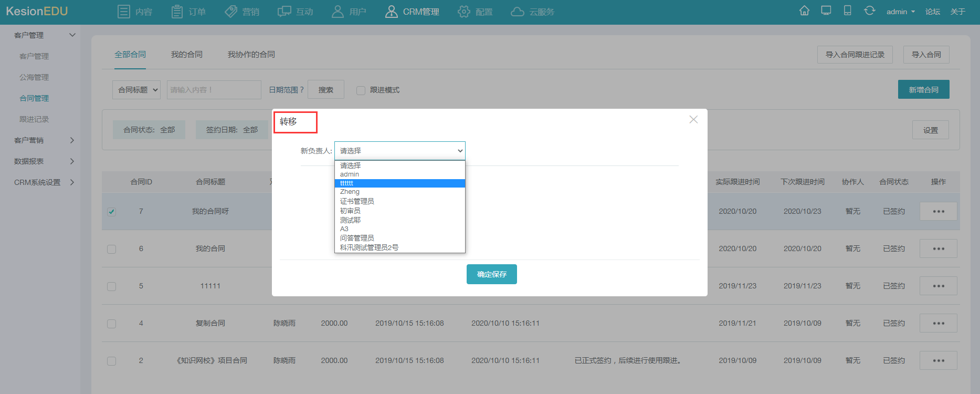The width and height of the screenshot is (980, 394).
Task: Click the 导入合同跟进记录 button
Action: [x=855, y=55]
